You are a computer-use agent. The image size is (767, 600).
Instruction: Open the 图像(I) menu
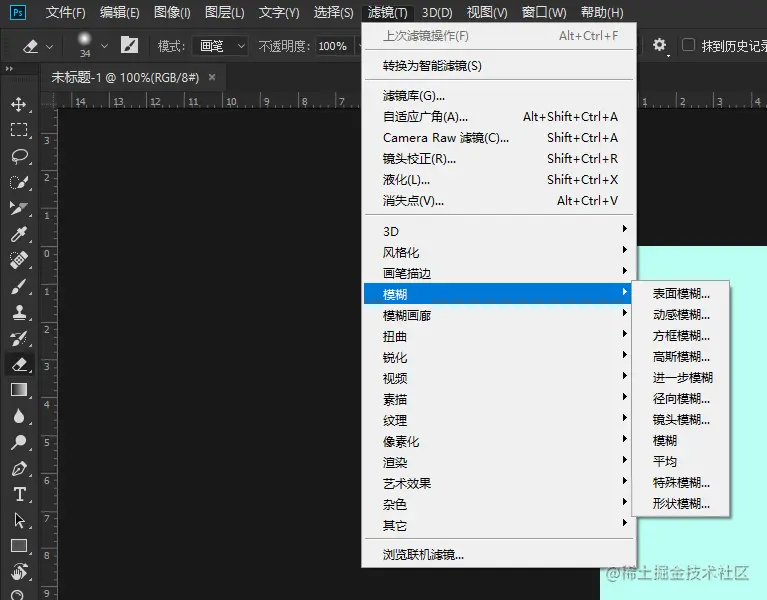coord(172,13)
